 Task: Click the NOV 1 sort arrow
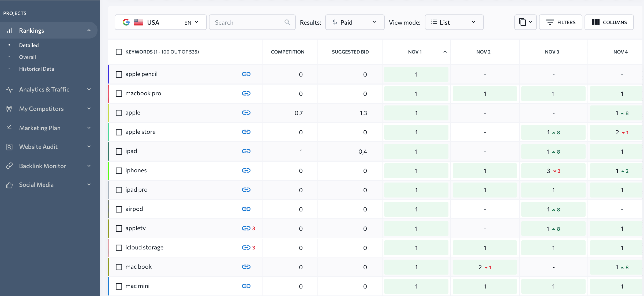point(445,52)
